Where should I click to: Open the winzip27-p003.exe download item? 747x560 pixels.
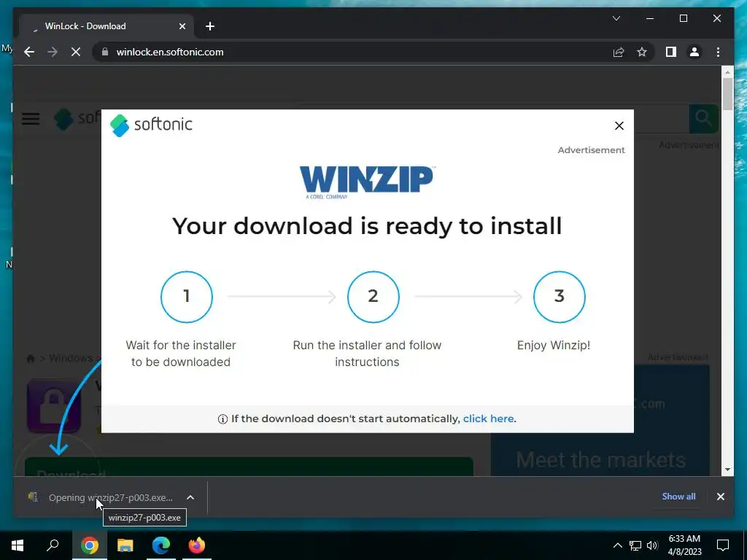111,497
